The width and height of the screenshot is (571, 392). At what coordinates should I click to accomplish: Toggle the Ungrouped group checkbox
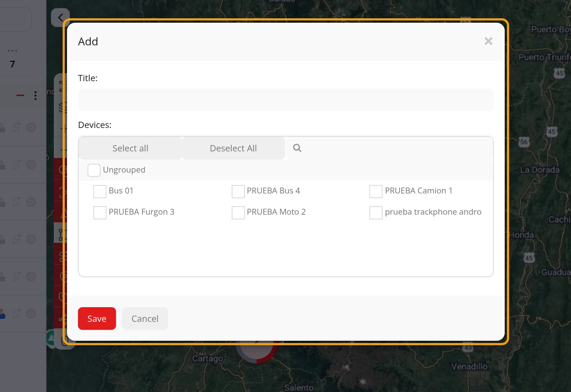[x=94, y=170]
